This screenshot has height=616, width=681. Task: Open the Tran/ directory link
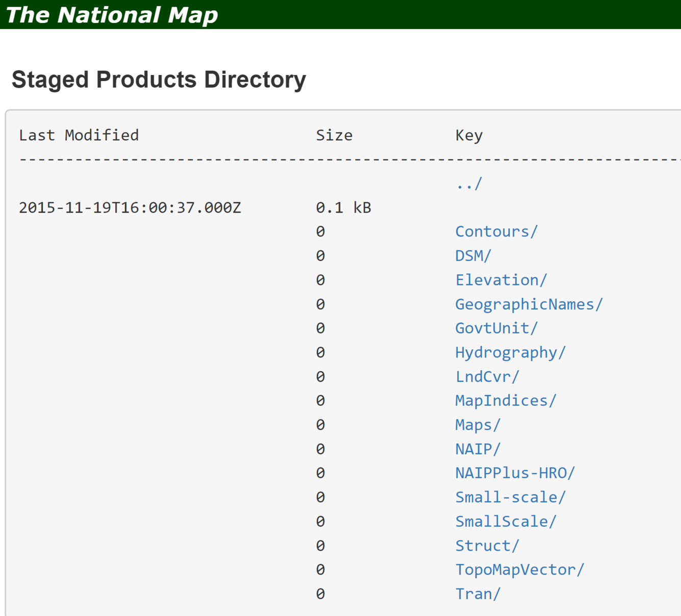(x=478, y=594)
